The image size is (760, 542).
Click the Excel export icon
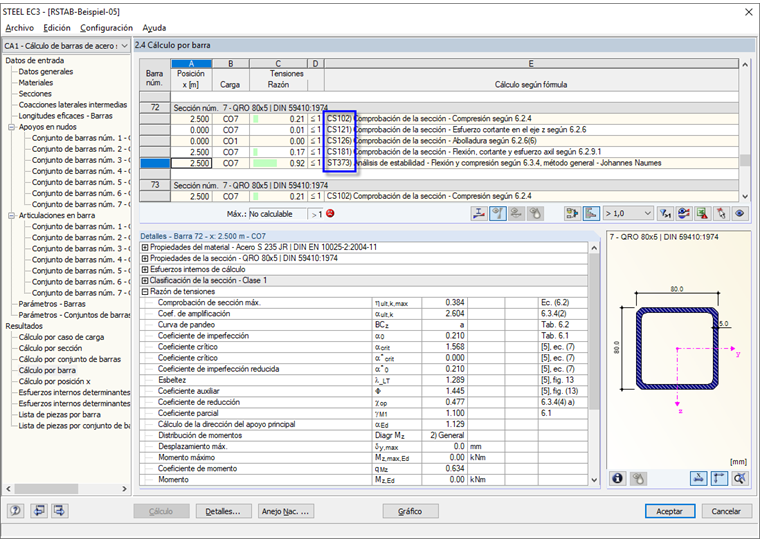tap(702, 213)
